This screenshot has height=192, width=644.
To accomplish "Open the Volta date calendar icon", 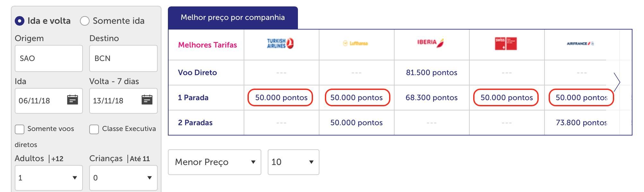I will point(147,100).
